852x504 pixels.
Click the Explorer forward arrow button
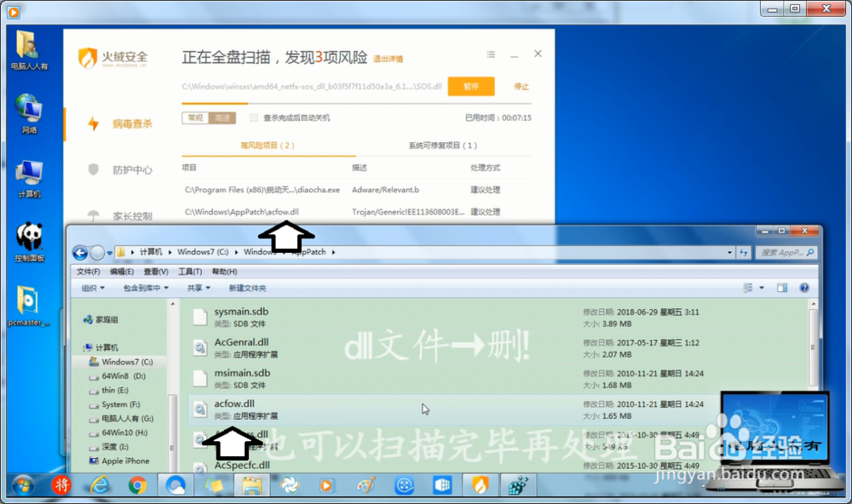click(x=97, y=253)
